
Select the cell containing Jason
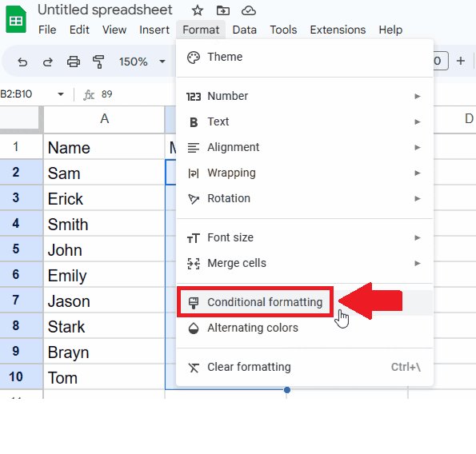[104, 301]
